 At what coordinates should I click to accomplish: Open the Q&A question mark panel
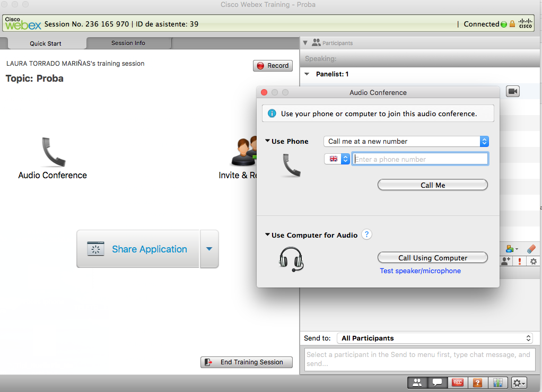point(477,382)
